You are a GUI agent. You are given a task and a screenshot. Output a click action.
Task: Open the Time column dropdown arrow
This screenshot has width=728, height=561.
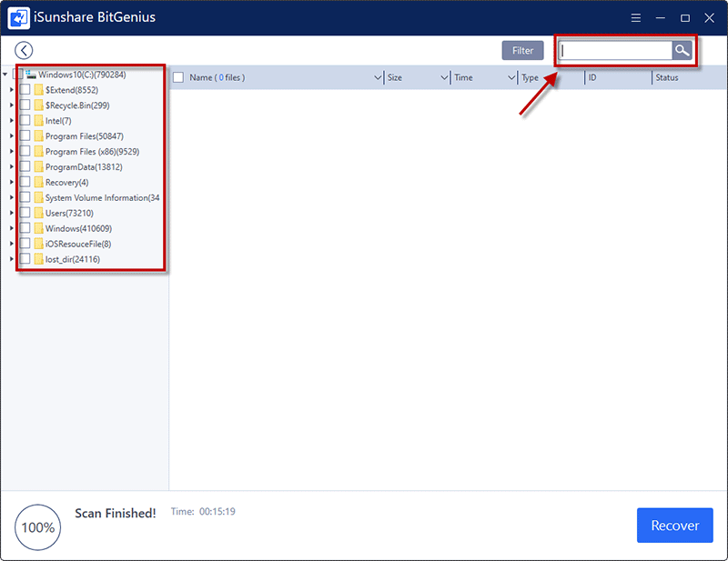[511, 77]
